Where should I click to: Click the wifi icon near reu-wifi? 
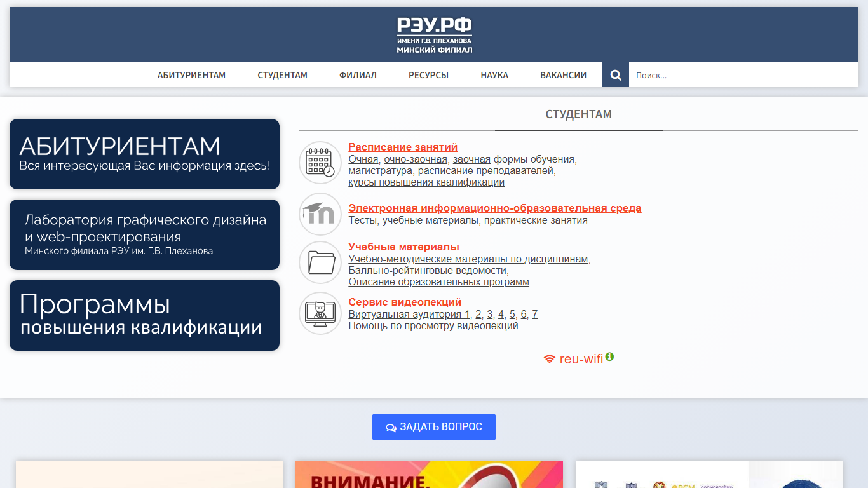[x=550, y=360]
